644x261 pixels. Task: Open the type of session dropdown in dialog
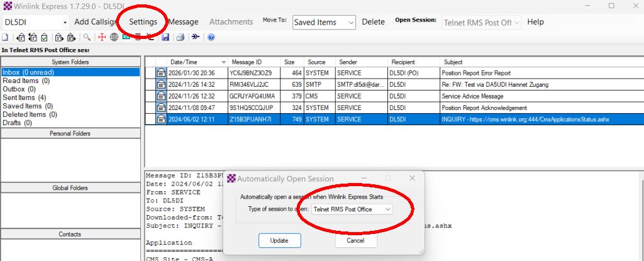[387, 209]
